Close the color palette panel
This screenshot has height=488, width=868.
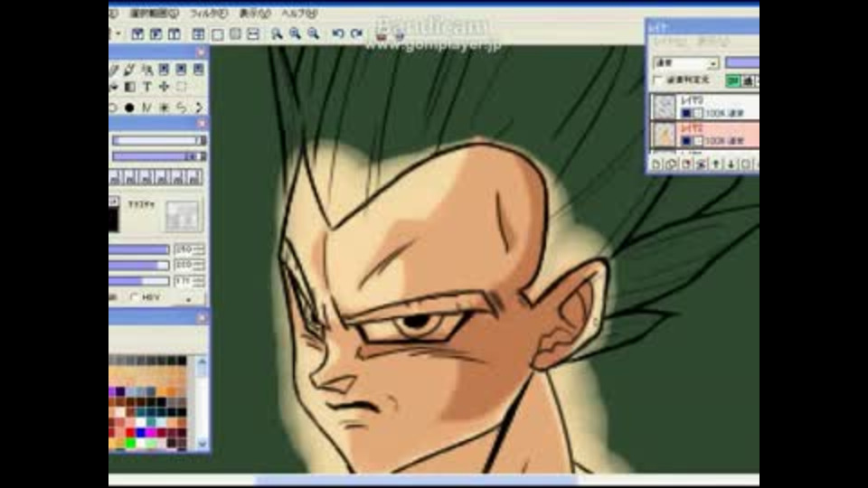point(201,317)
